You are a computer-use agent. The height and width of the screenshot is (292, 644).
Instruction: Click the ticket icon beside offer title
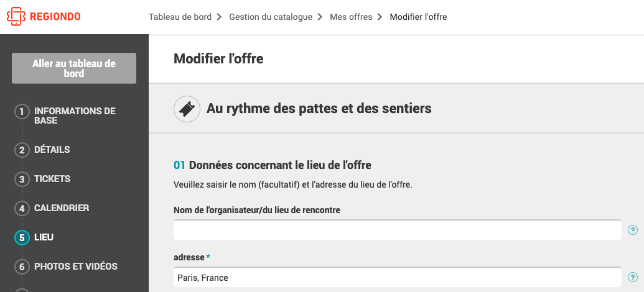(187, 109)
